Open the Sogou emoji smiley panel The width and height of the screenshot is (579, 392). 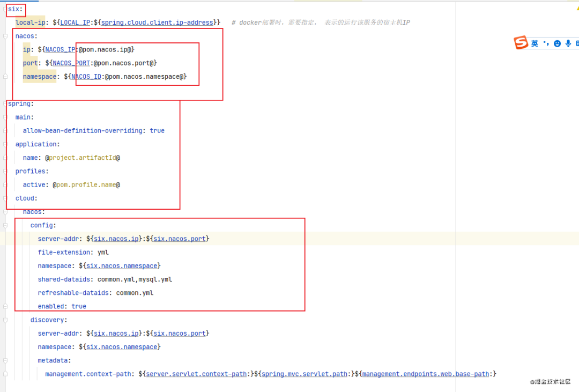pos(557,43)
